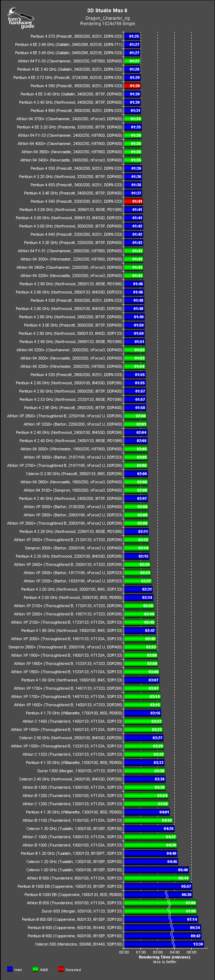
Task: Select the Athlon 64 3500+ (Winchester) label
Action: [x=71, y=259]
